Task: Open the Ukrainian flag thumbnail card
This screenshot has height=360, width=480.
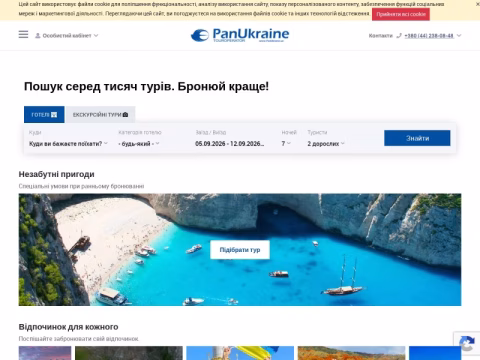Action: click(x=240, y=353)
